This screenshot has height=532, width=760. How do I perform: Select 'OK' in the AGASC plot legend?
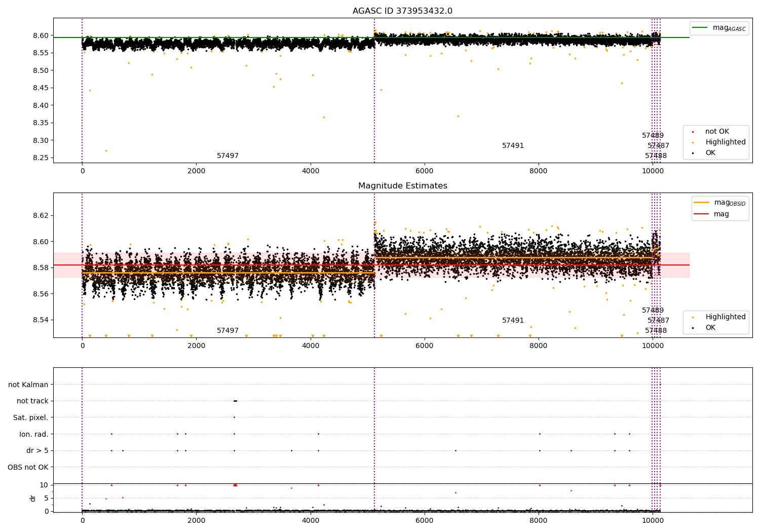710,153
